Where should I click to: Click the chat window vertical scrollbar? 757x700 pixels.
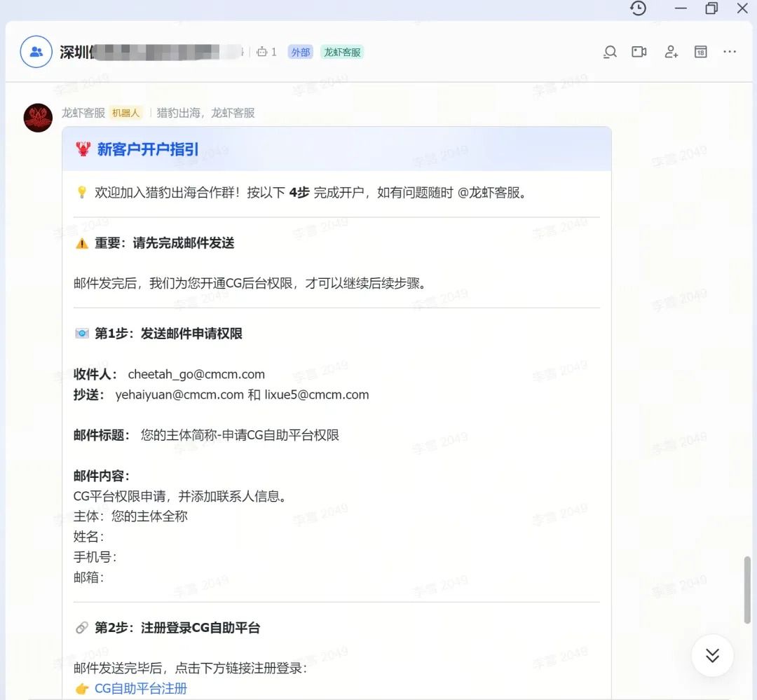[x=747, y=589]
